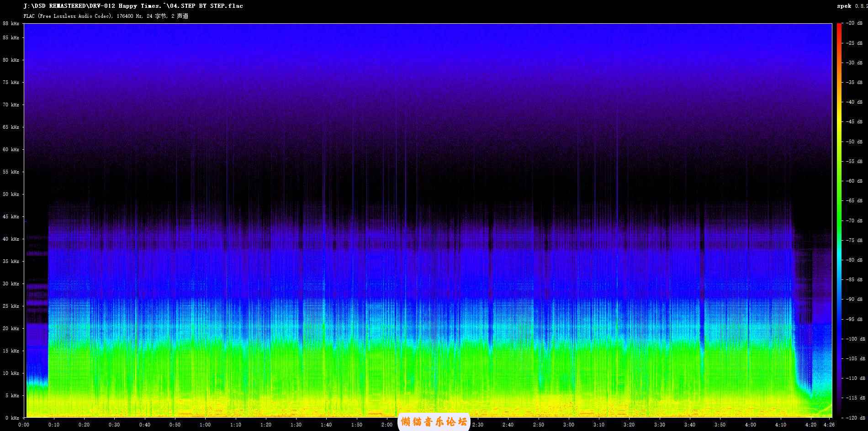Click the 1:40 time axis label
868x431 pixels.
327,425
